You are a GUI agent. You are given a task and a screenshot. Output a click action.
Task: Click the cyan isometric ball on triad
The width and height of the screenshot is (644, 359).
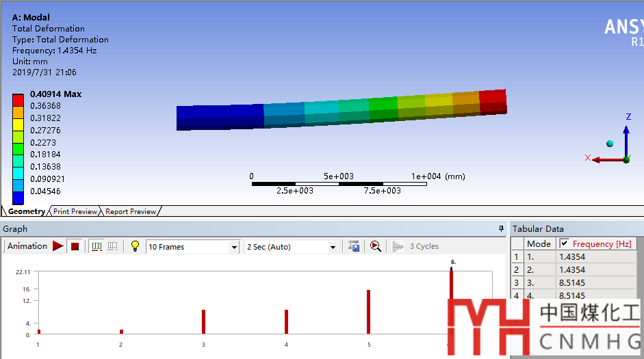pyautogui.click(x=609, y=144)
